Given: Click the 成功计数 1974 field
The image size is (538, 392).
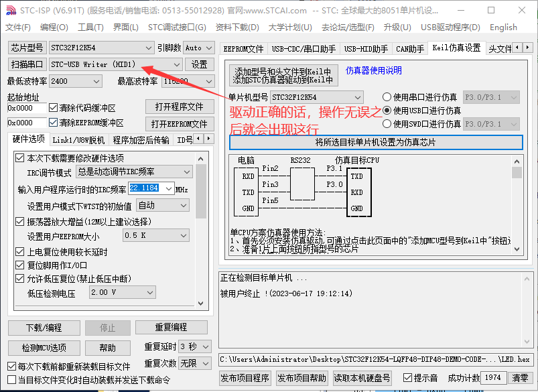Looking at the screenshot, I should point(493,377).
